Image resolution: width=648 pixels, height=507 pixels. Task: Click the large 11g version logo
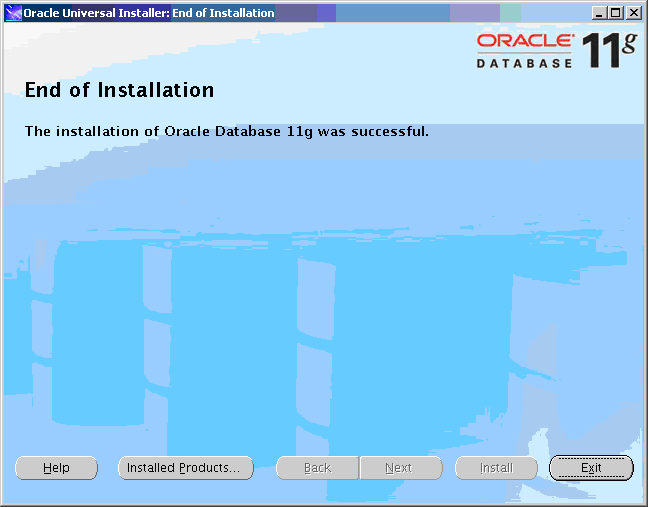(x=609, y=48)
